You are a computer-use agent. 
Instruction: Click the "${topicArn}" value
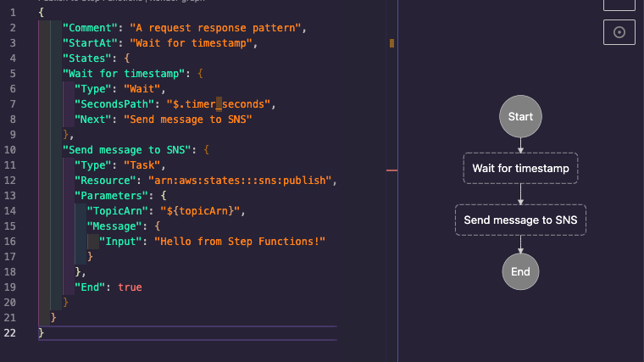pos(200,211)
